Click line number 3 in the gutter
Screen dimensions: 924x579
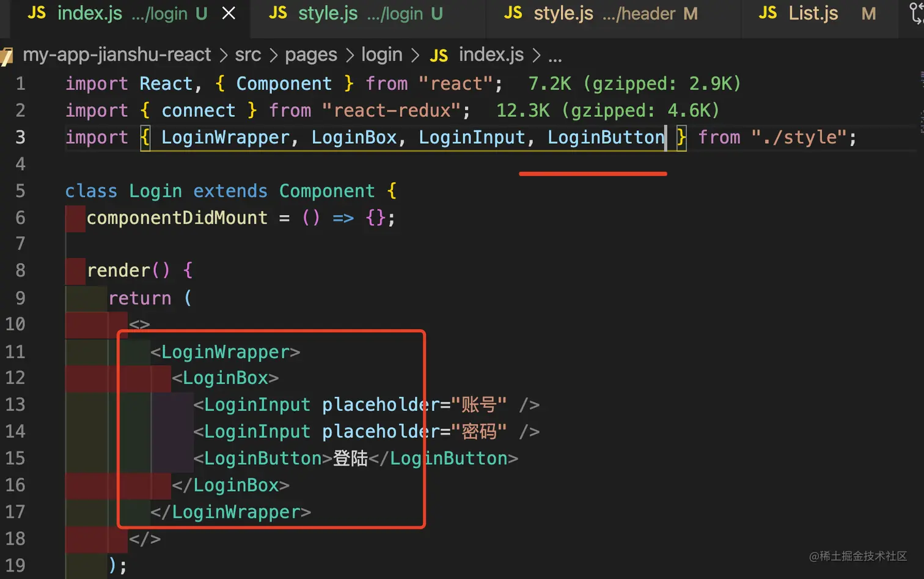click(x=20, y=137)
